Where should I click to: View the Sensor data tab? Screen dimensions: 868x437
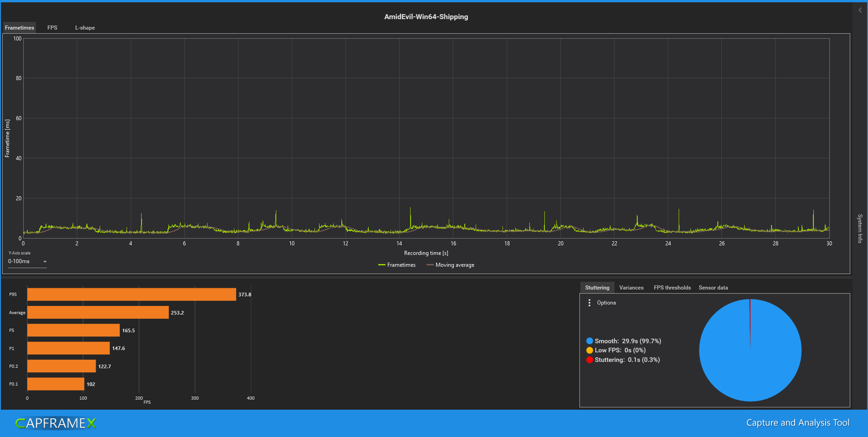(713, 288)
